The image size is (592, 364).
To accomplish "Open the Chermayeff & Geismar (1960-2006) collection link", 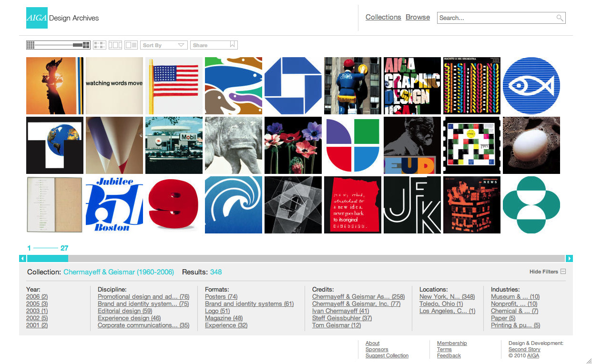I will coord(119,272).
